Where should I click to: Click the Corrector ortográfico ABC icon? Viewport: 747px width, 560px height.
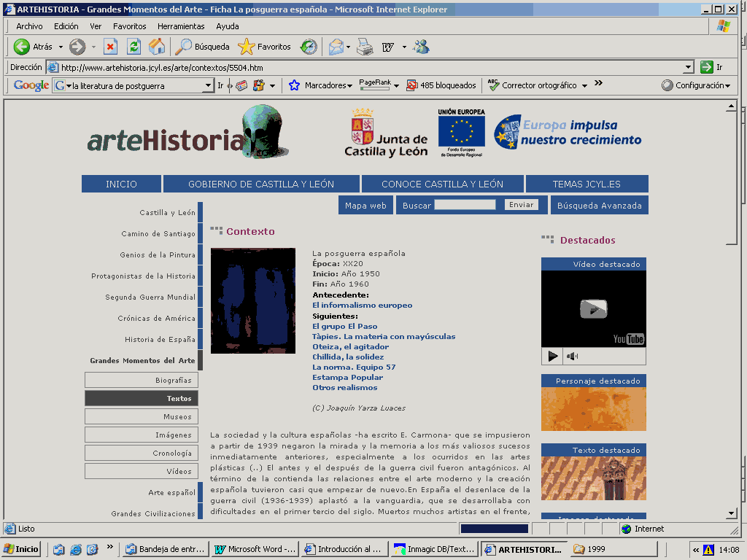[x=494, y=85]
